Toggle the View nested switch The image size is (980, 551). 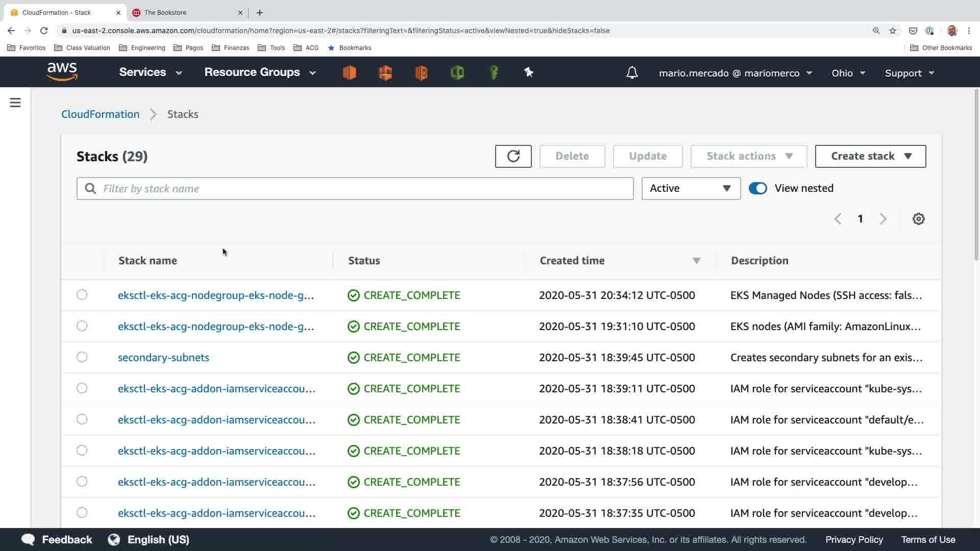757,188
